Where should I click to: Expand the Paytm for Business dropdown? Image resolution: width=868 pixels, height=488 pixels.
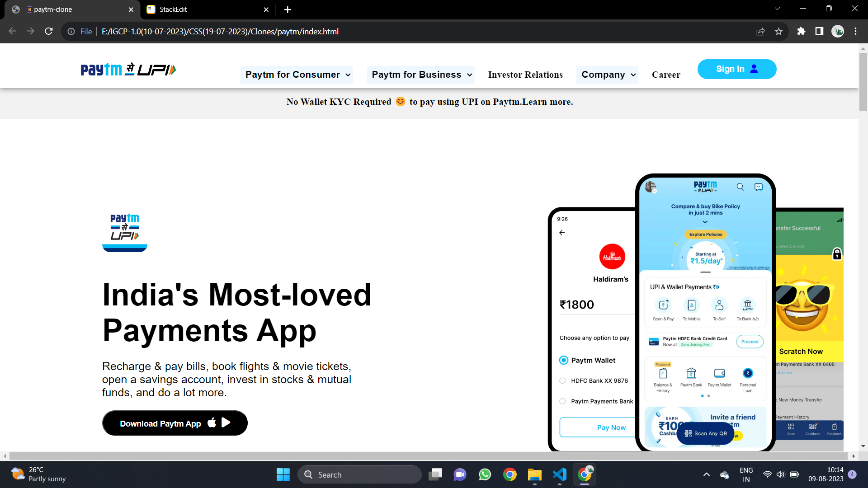point(420,75)
